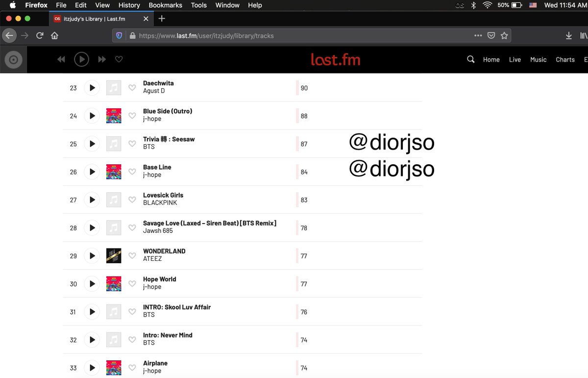
Task: Reload the current page
Action: click(40, 36)
